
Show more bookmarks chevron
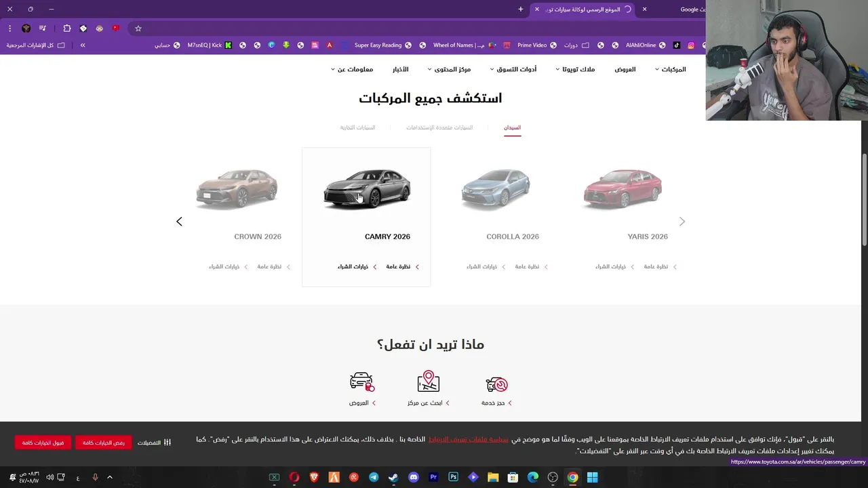[83, 45]
